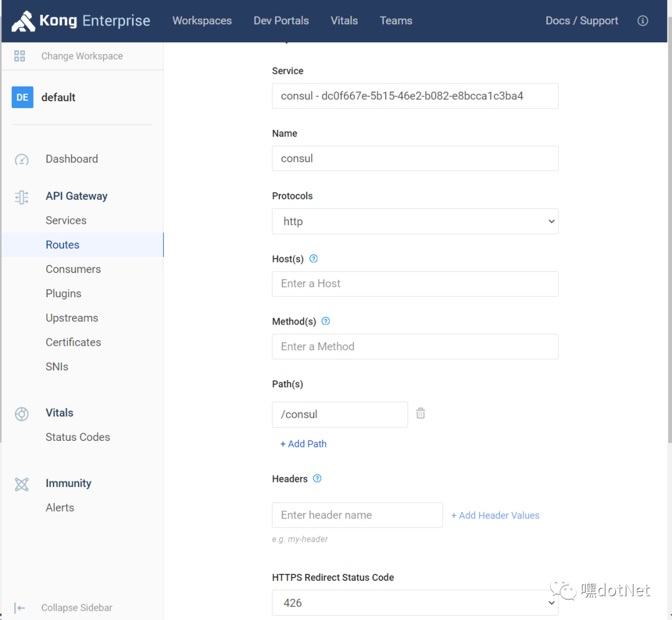Open SNIs in the sidebar
The width and height of the screenshot is (672, 620).
pos(57,366)
